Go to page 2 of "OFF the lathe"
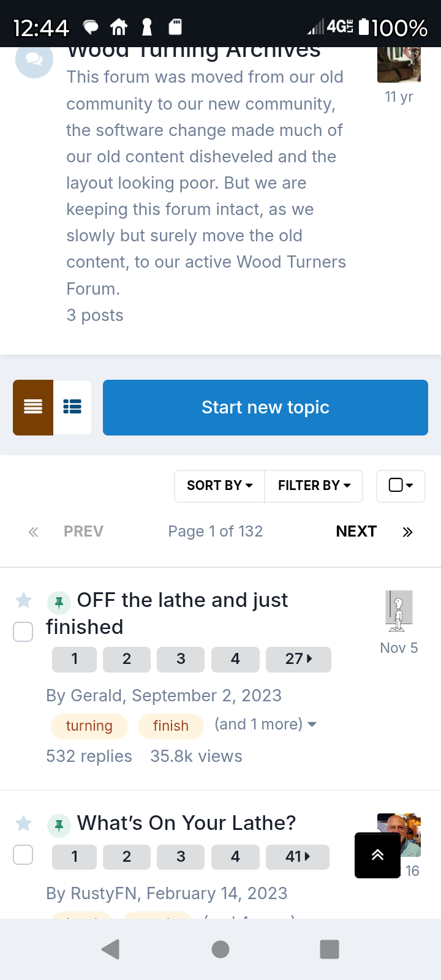 point(127,659)
